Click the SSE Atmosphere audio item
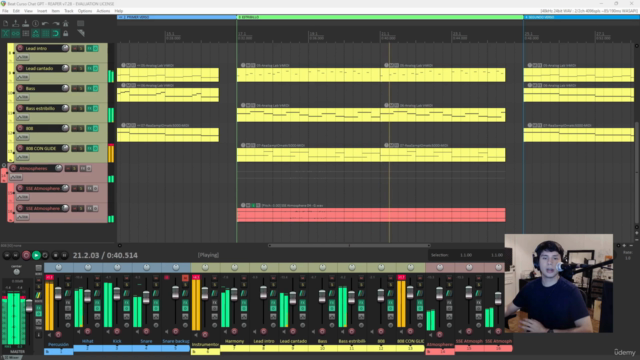This screenshot has height=360, width=640. pos(371,215)
